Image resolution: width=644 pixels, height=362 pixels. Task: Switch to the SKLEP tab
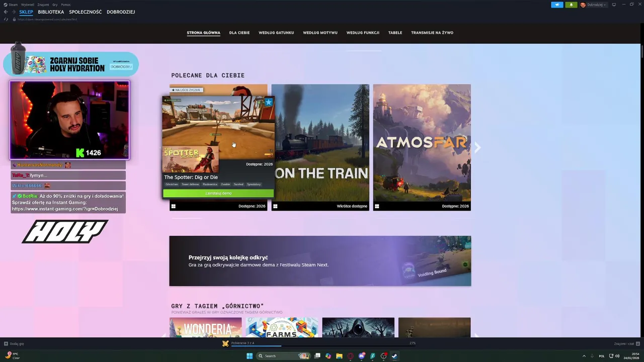click(26, 12)
